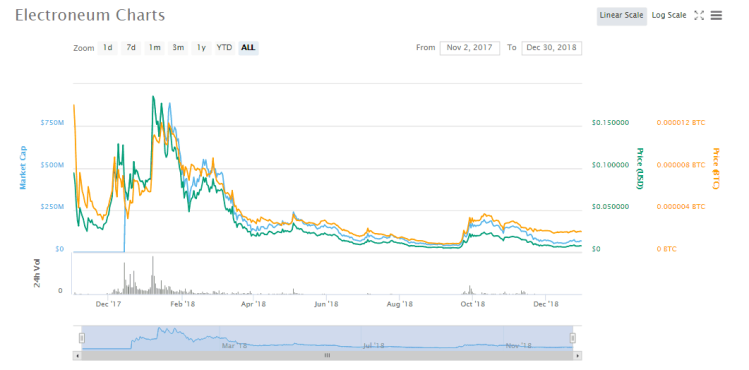Select the ALL zoom range
749x370 pixels.
[x=248, y=48]
